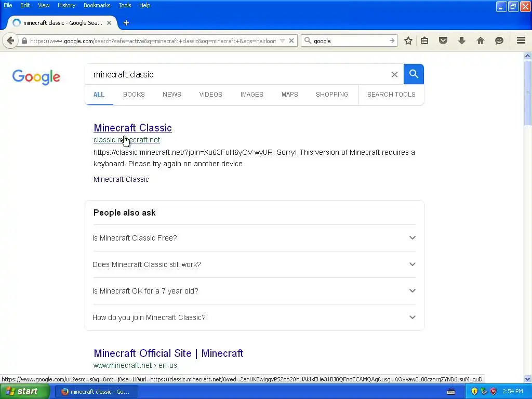Click the Firefox address bar URL

tap(153, 41)
